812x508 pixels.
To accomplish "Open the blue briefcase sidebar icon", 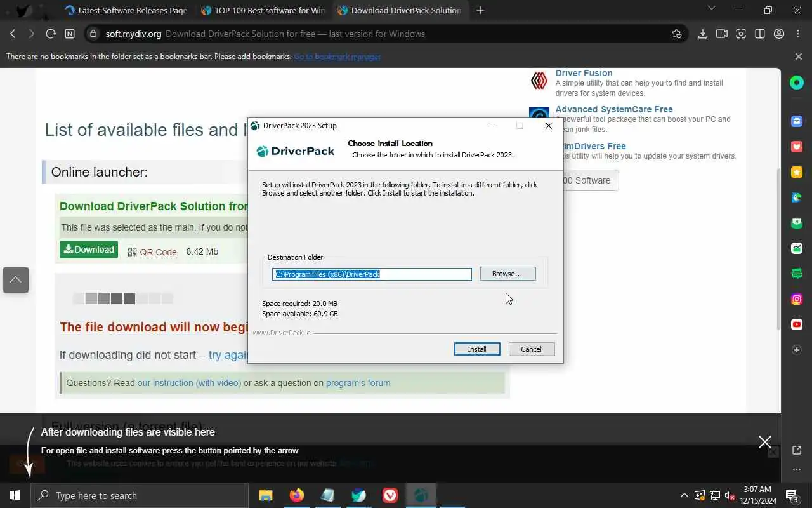I will pos(797,121).
